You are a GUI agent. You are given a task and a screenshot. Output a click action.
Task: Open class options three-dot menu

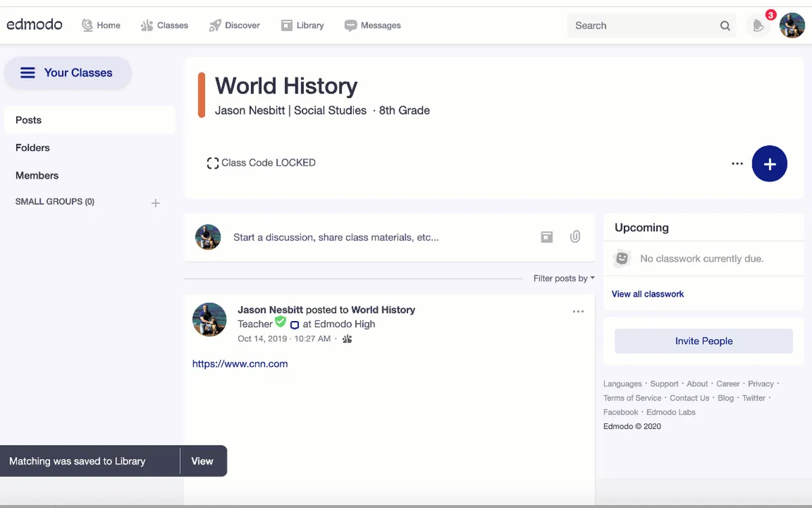(x=738, y=163)
